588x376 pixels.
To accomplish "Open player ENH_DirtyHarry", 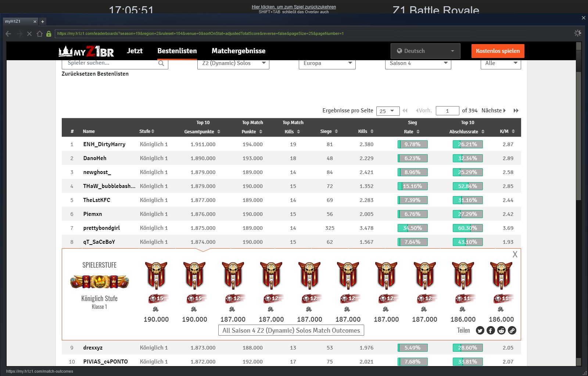I will [104, 144].
